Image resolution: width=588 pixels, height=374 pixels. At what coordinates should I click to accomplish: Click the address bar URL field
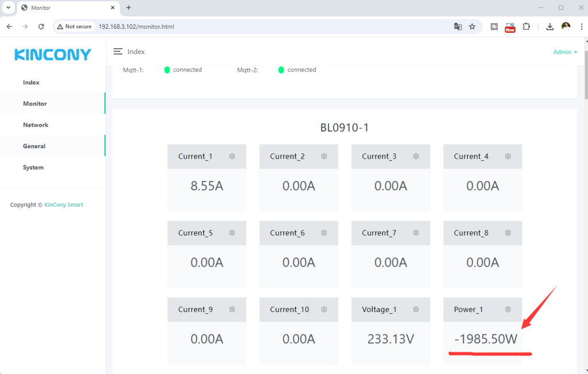pyautogui.click(x=258, y=26)
